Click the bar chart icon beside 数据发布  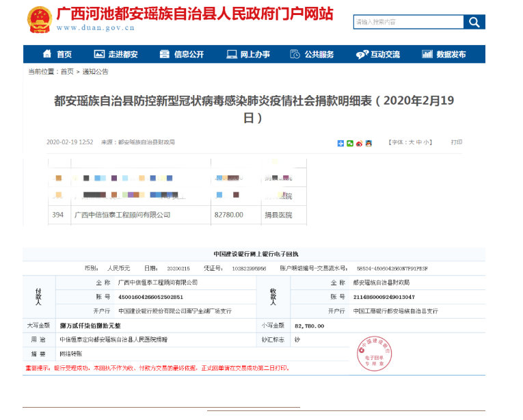427,55
